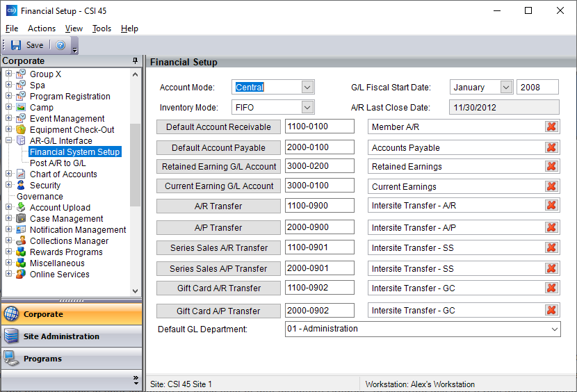Click Series Sales A/R Transfer button
The height and width of the screenshot is (392, 577).
218,247
